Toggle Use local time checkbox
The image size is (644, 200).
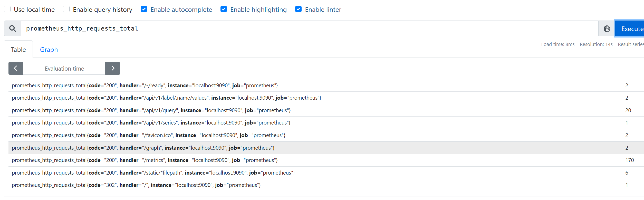[x=7, y=9]
